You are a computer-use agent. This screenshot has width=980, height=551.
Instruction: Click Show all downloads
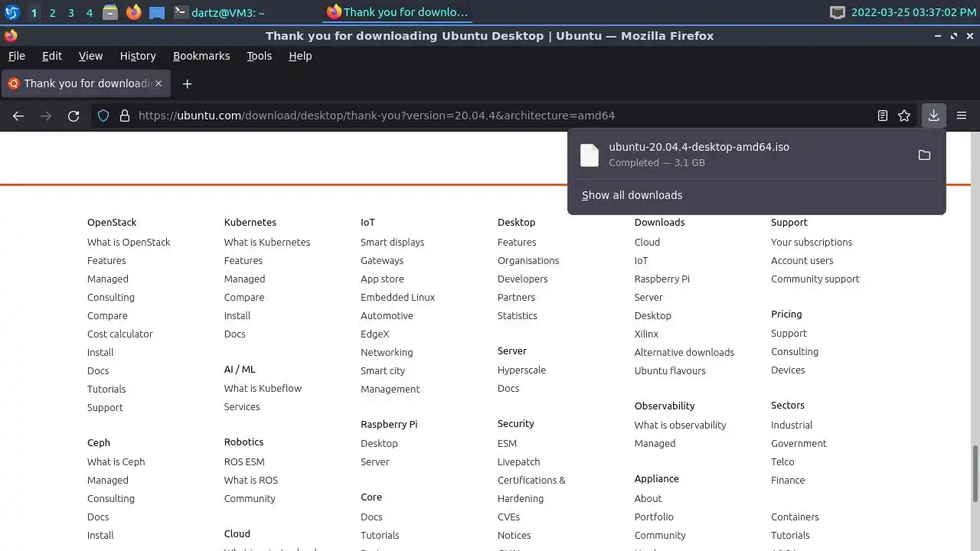click(632, 195)
